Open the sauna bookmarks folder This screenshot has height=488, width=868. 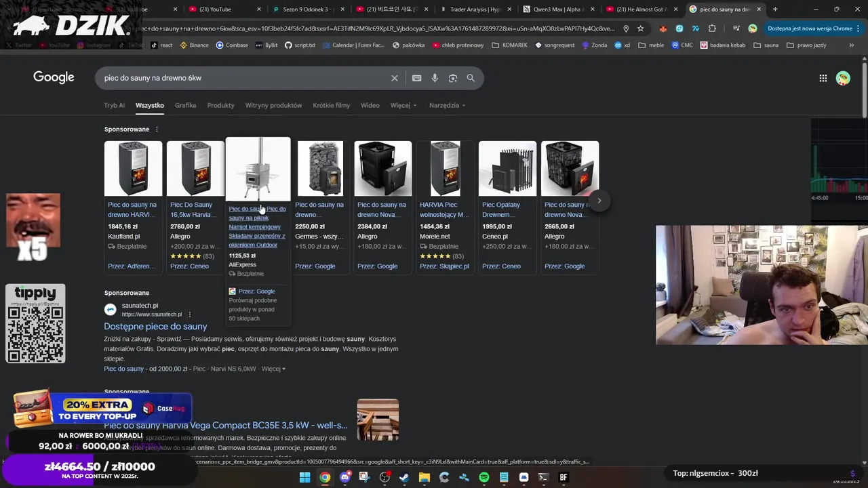tap(766, 45)
